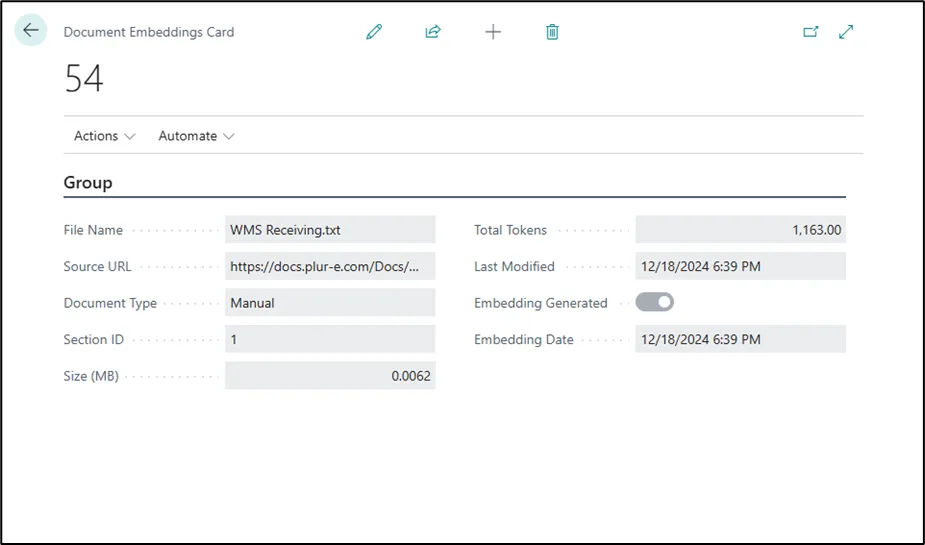The height and width of the screenshot is (545, 925).
Task: Click the Embedding Date label
Action: coord(524,340)
